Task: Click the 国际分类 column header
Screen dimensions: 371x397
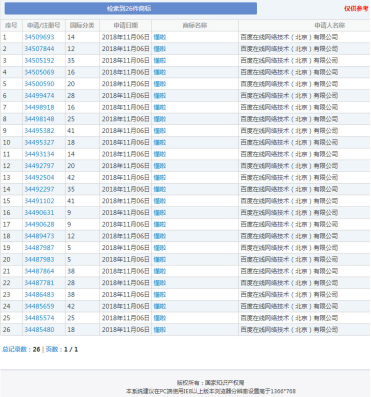Action: coord(82,25)
